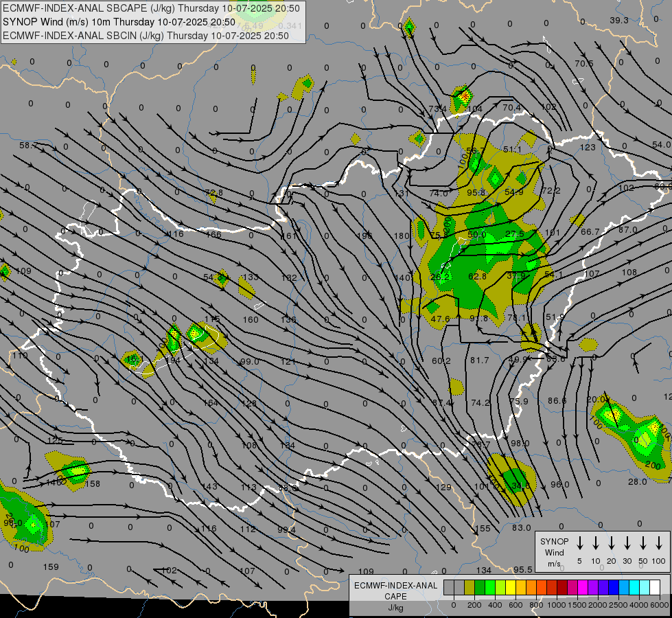Viewport: 672px width, 618px height.
Task: Click the SYNOP Wind 10m title line
Action: [x=119, y=22]
